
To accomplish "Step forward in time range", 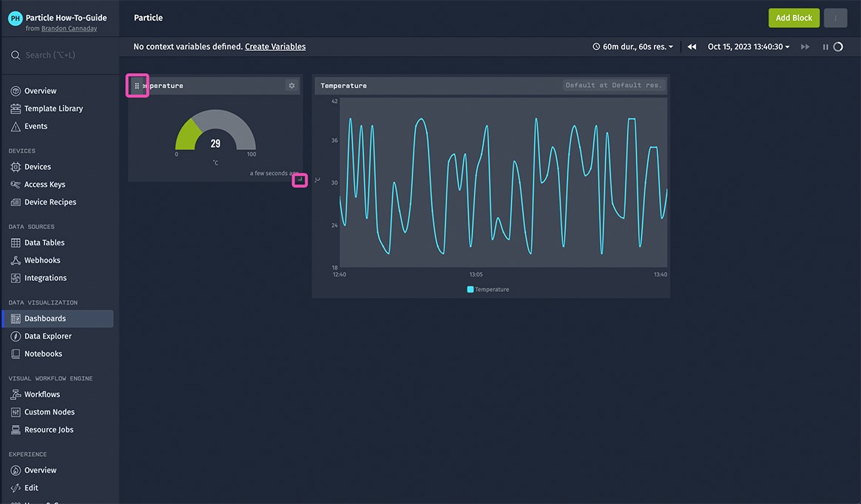I will tap(805, 47).
